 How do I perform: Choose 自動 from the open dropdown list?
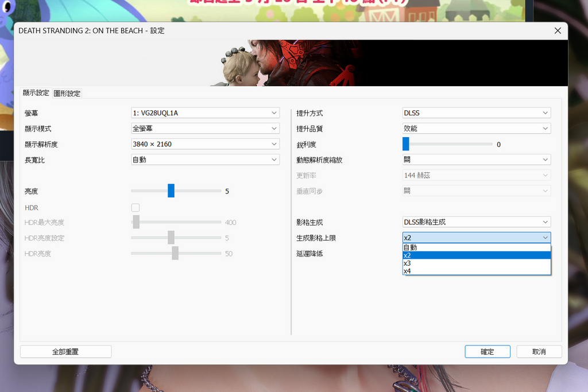pos(477,247)
